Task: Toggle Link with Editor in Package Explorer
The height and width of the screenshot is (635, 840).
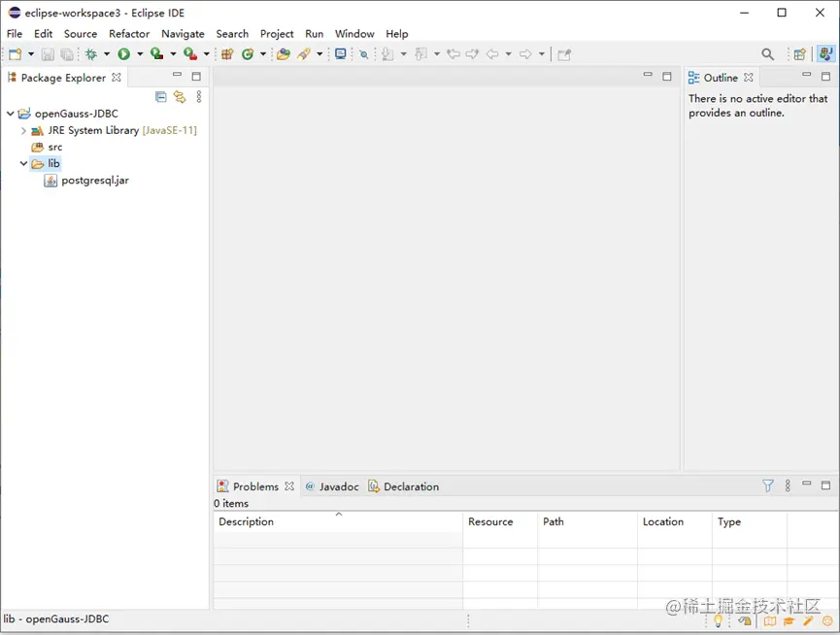Action: tap(180, 97)
